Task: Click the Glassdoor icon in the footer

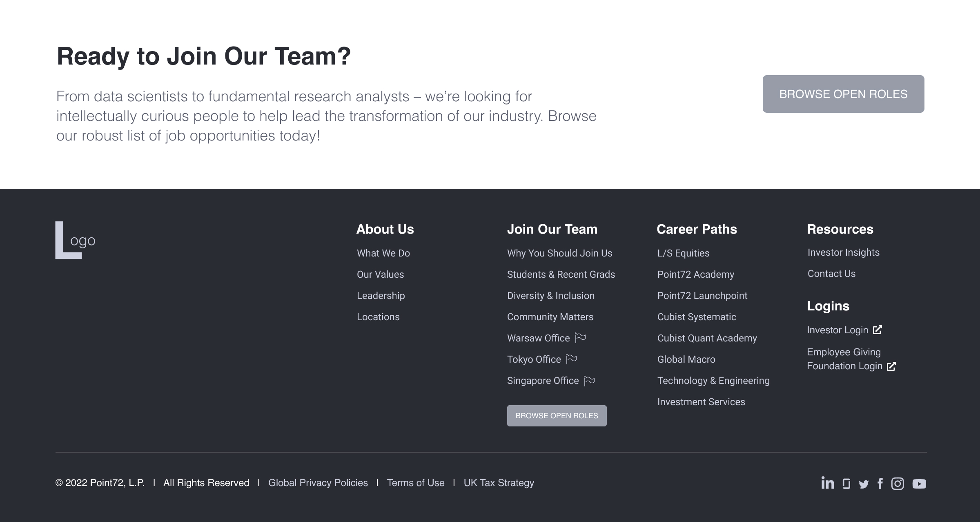Action: pyautogui.click(x=846, y=483)
